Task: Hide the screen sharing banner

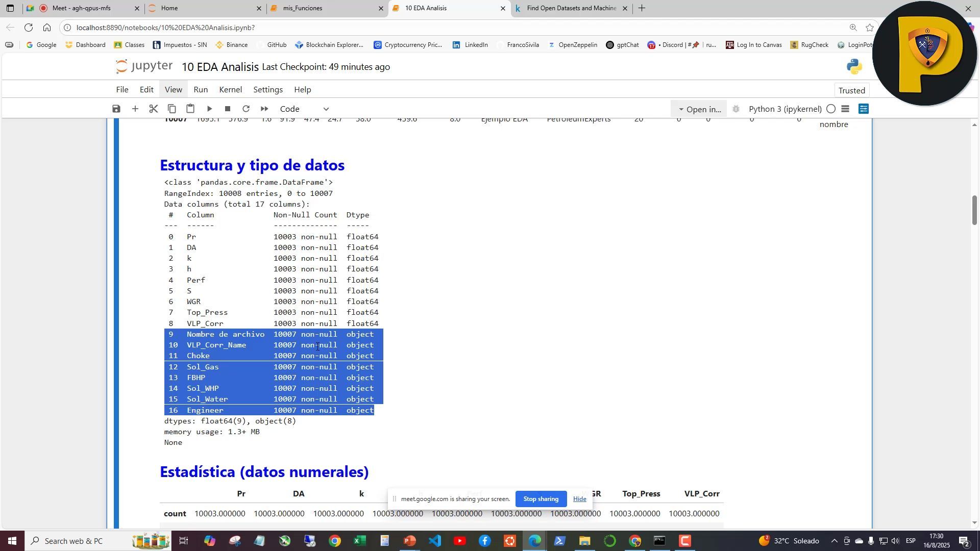Action: (x=579, y=499)
